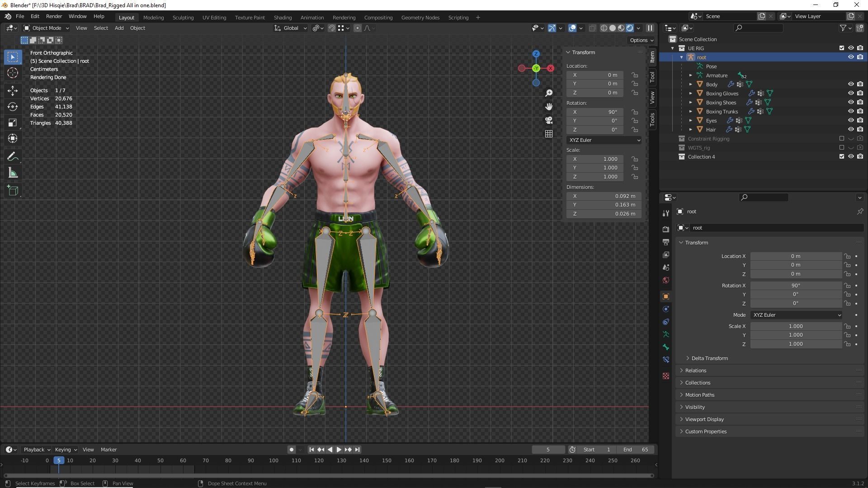Screen dimensions: 868x488
Task: Select the Rotate tool in toolbar
Action: coord(13,107)
